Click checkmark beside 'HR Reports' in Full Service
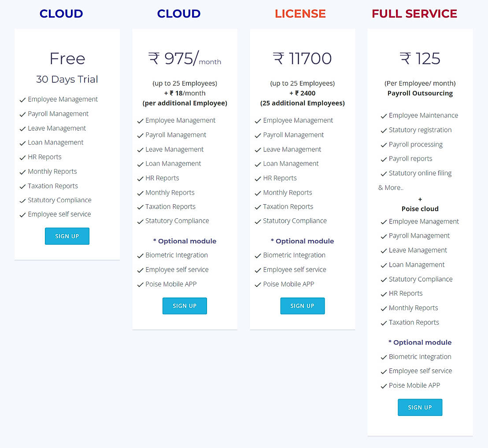This screenshot has height=448, width=488. [384, 294]
